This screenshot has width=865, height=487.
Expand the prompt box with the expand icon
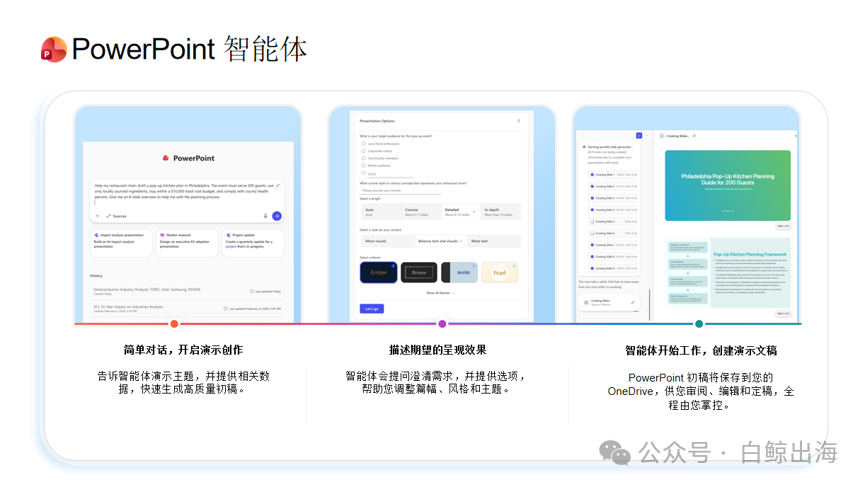point(278,185)
